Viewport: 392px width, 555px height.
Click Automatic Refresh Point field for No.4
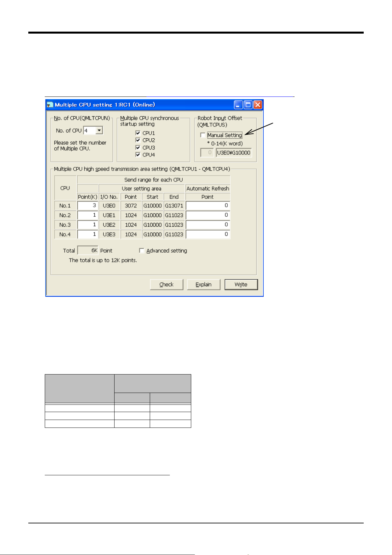[208, 234]
